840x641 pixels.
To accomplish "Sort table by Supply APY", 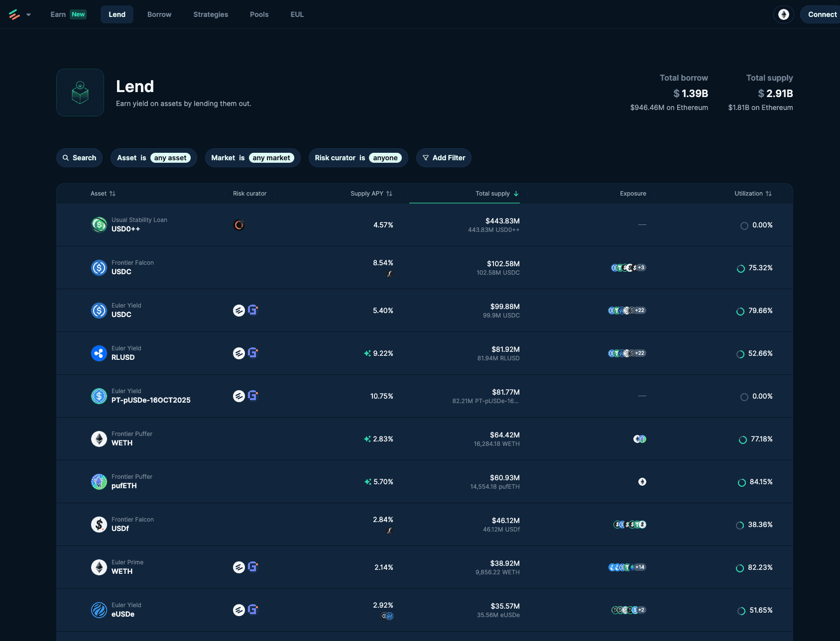I will (371, 194).
